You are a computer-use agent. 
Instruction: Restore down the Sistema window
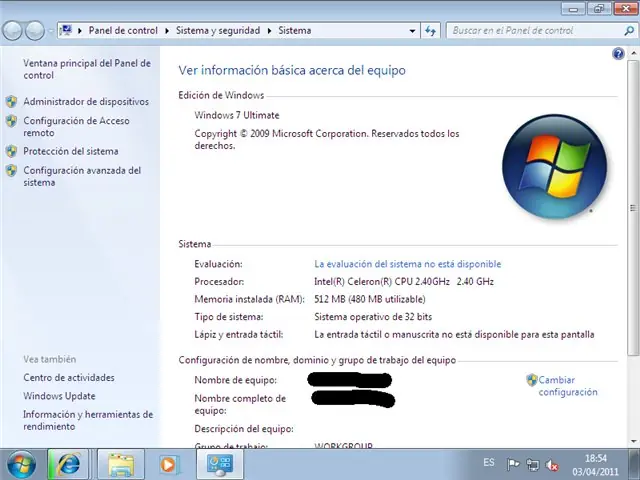(599, 9)
